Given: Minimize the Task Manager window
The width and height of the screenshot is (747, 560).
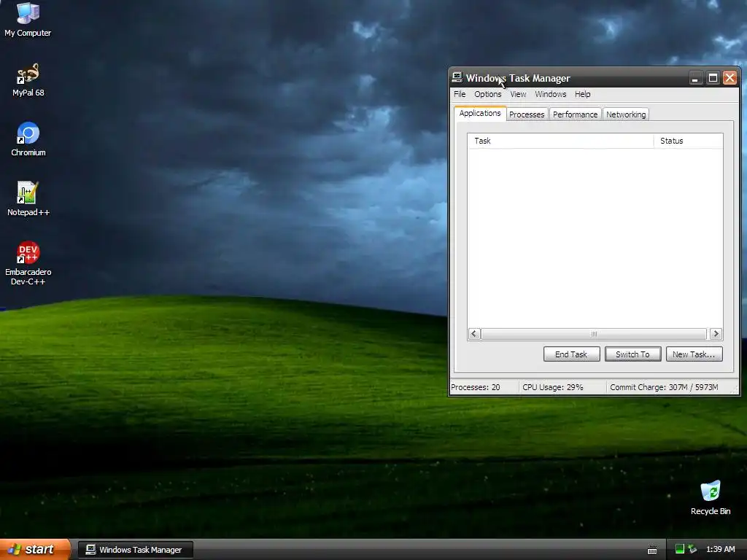Looking at the screenshot, I should click(x=695, y=78).
